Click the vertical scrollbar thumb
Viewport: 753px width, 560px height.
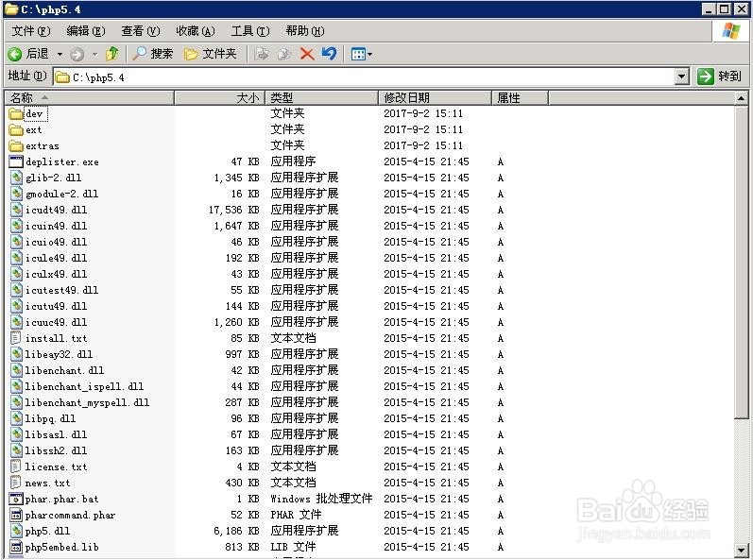click(741, 263)
